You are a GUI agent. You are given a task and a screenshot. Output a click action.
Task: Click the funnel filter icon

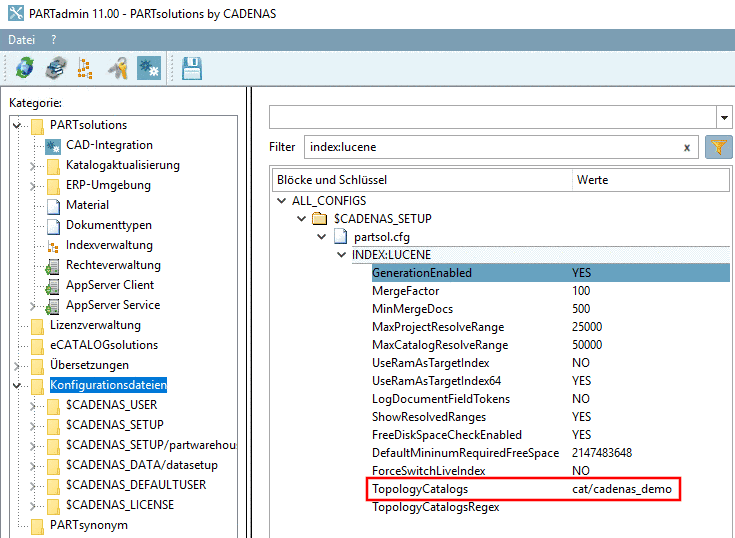point(718,147)
